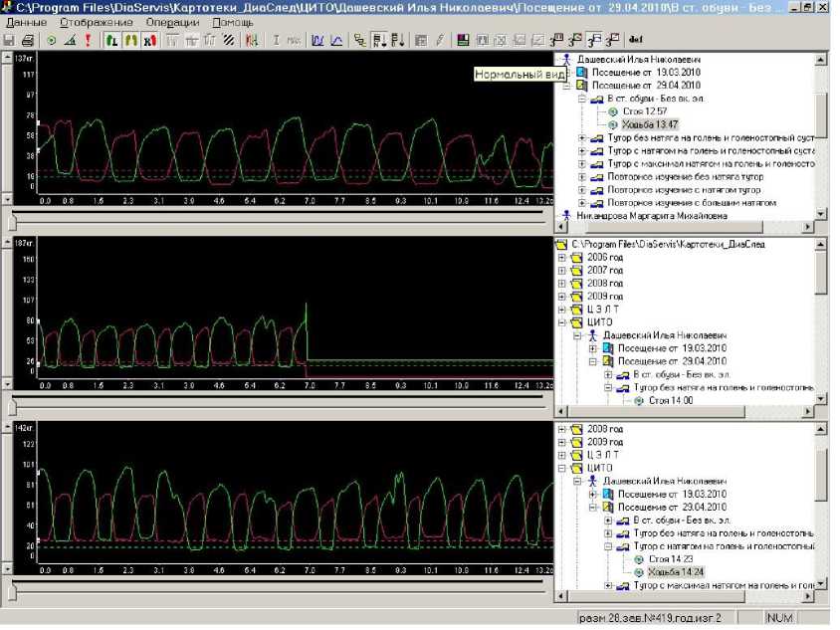
Task: Click the red exclamation mark toolbar icon
Action: tap(88, 41)
